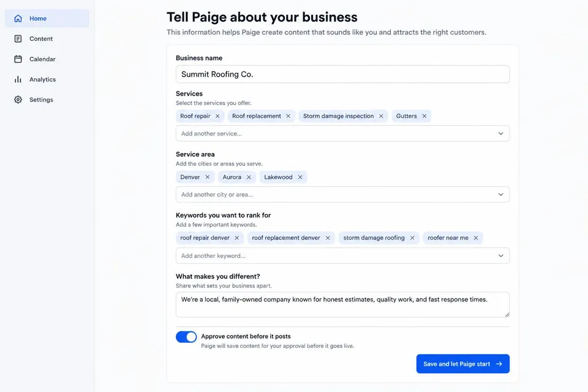Click the Add another keyword field
This screenshot has width=588, height=392.
pyautogui.click(x=342, y=255)
